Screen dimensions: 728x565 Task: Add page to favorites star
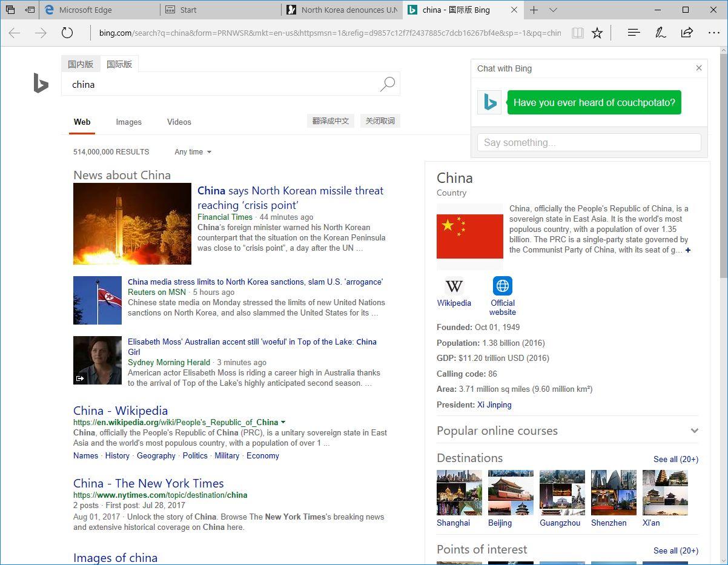[x=597, y=33]
